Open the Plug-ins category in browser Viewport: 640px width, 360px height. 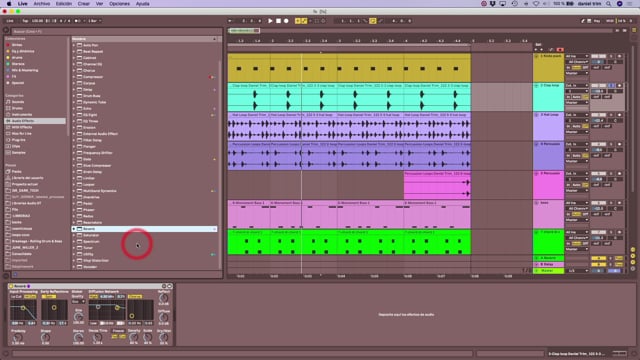click(x=18, y=140)
